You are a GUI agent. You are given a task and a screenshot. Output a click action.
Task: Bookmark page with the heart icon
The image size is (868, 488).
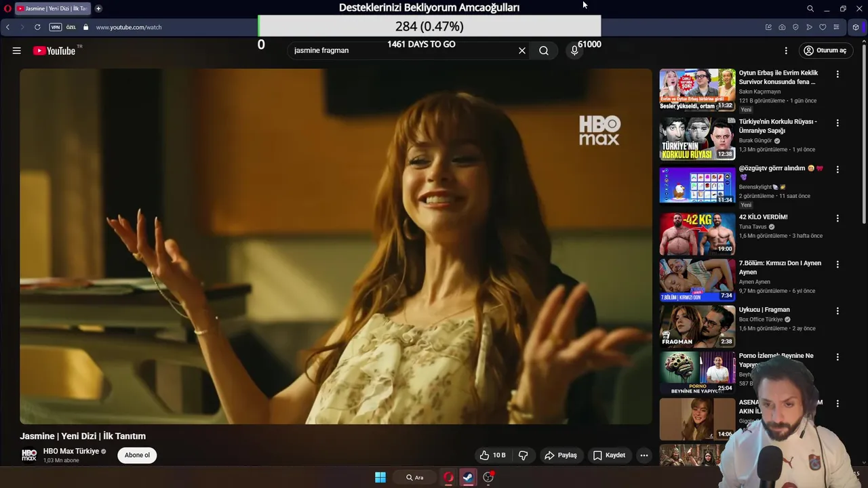coord(823,27)
